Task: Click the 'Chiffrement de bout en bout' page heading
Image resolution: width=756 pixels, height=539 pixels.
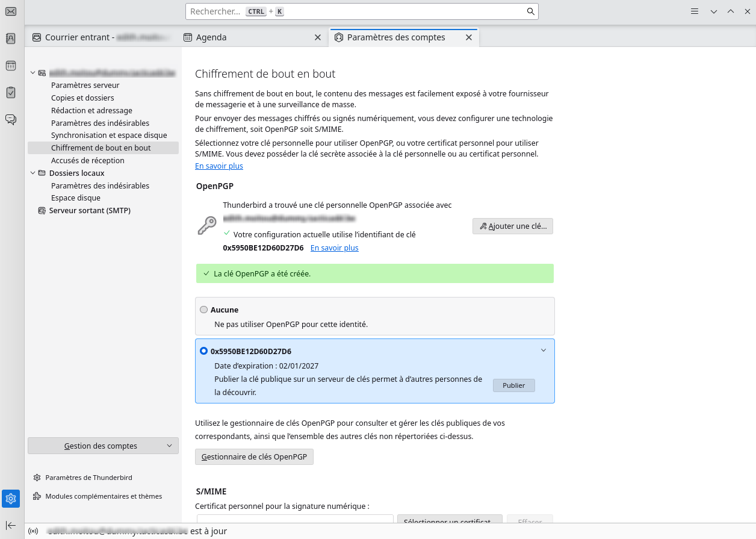Action: [x=265, y=74]
